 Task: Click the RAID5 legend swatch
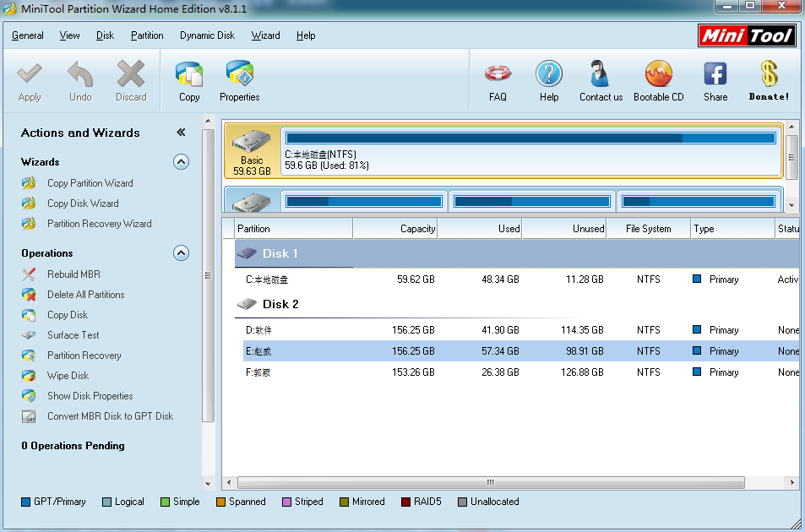point(405,502)
